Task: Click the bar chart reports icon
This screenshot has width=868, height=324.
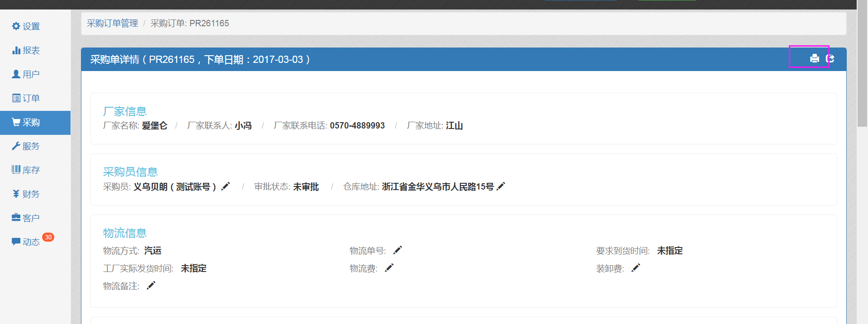Action: pos(16,50)
